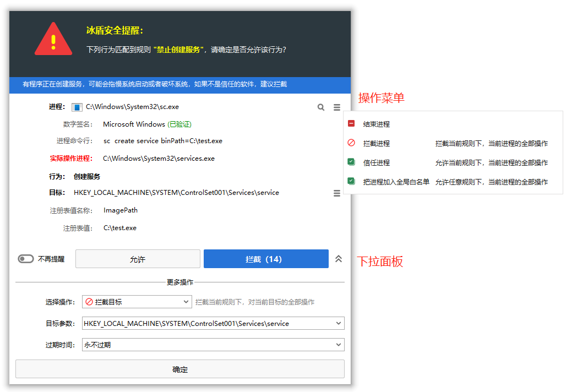
Task: Click the 冰盾安全提醒 title text
Action: coord(115,30)
